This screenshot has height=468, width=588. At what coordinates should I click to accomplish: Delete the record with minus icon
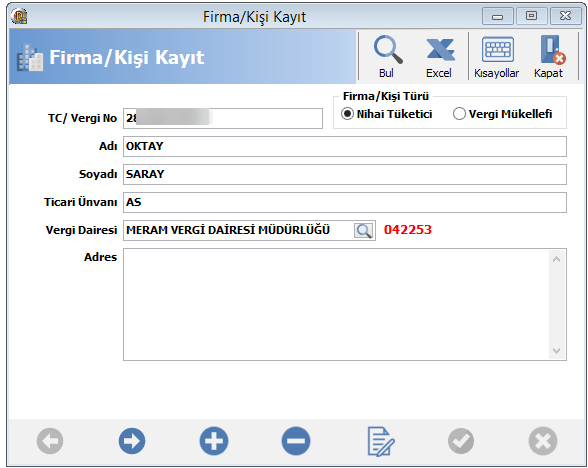296,441
